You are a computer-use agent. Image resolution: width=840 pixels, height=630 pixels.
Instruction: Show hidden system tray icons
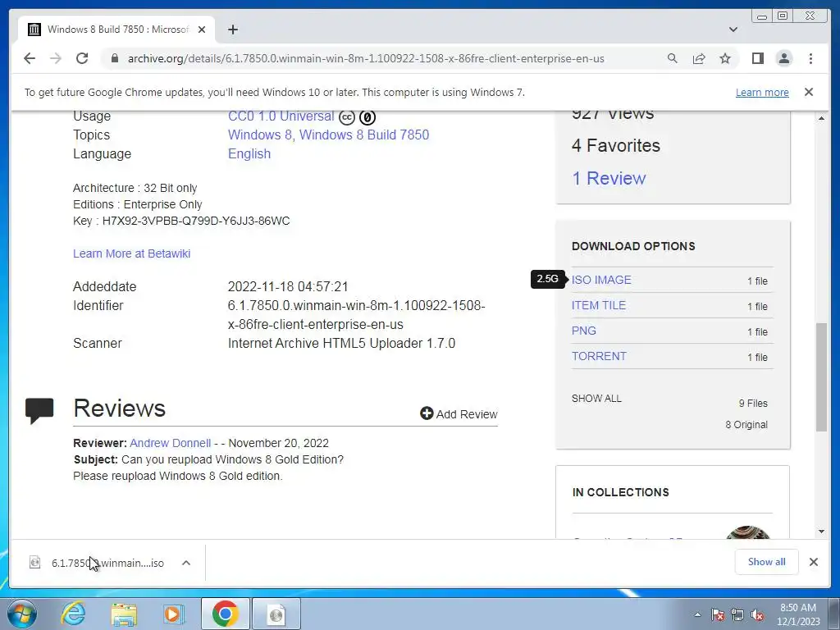pyautogui.click(x=697, y=615)
